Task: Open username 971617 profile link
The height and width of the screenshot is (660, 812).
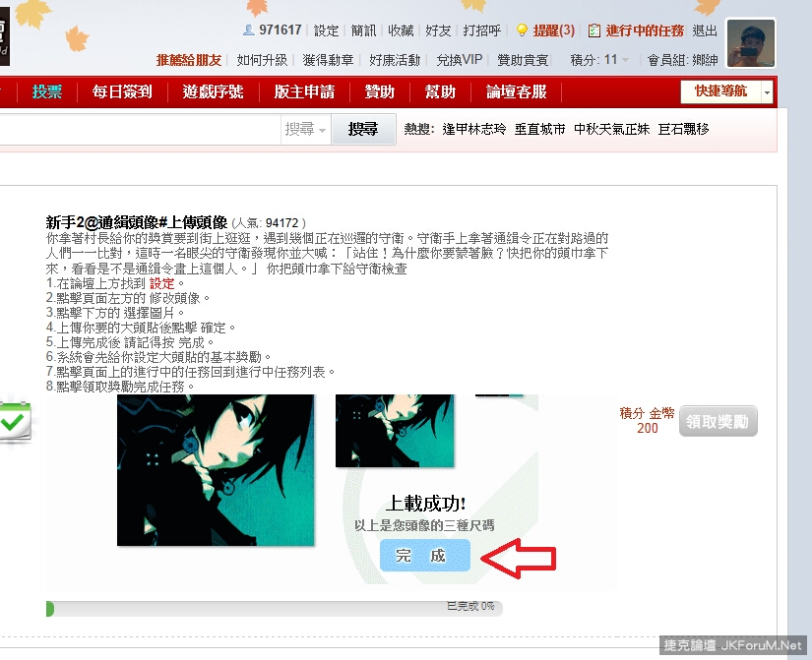Action: point(281,30)
